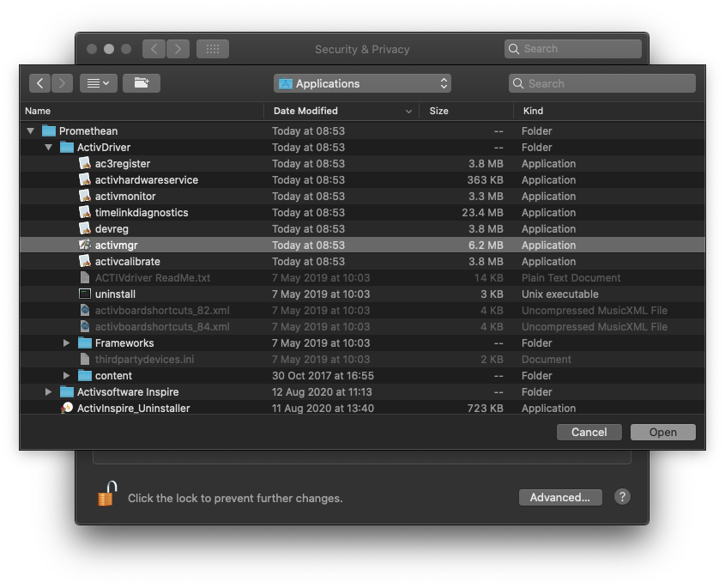Select the ActivInspire_Uninstaller app icon
This screenshot has height=588, width=725.
pyautogui.click(x=67, y=409)
